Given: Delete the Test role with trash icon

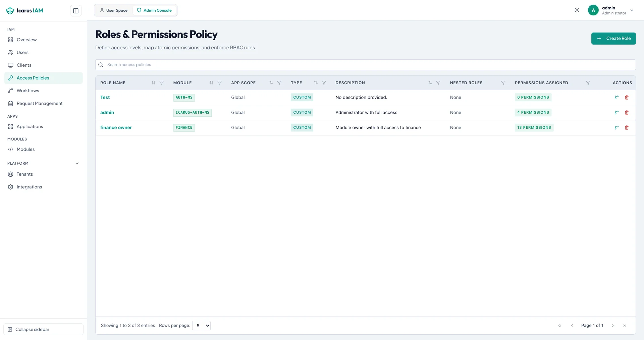Looking at the screenshot, I should (627, 98).
